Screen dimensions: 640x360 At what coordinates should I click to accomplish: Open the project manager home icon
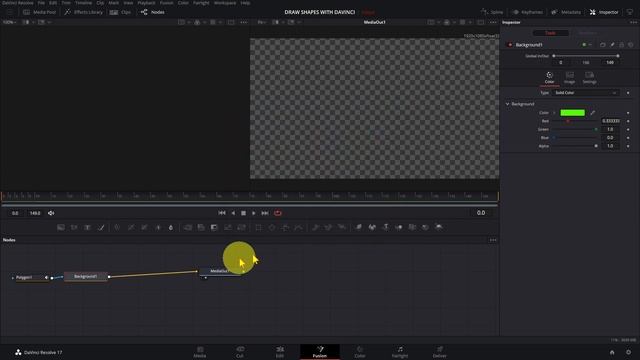pyautogui.click(x=612, y=352)
